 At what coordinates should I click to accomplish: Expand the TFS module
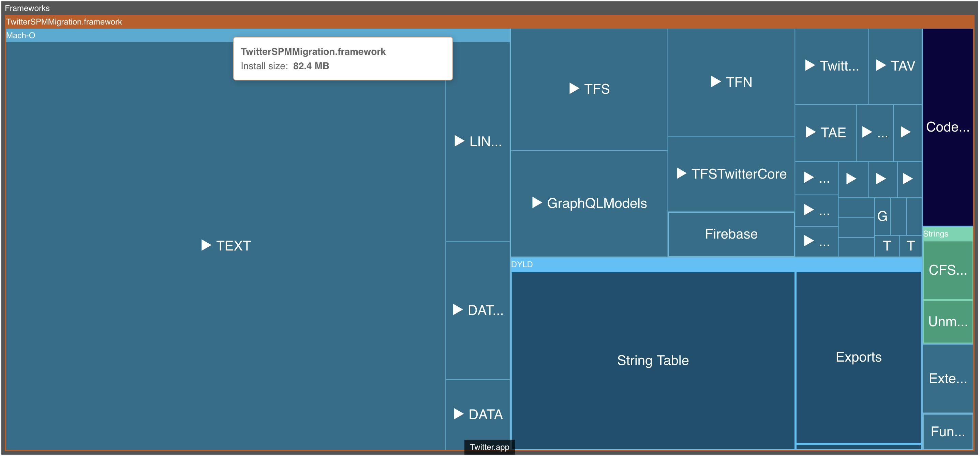(x=574, y=89)
